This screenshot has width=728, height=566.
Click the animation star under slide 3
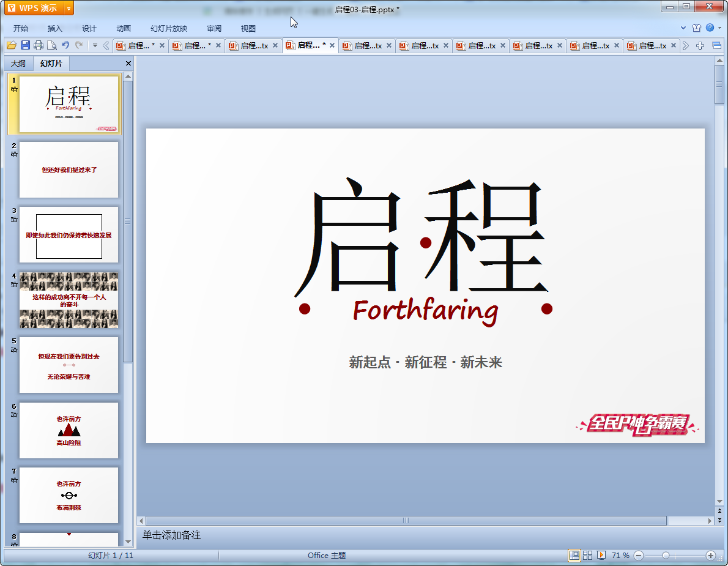tap(14, 219)
